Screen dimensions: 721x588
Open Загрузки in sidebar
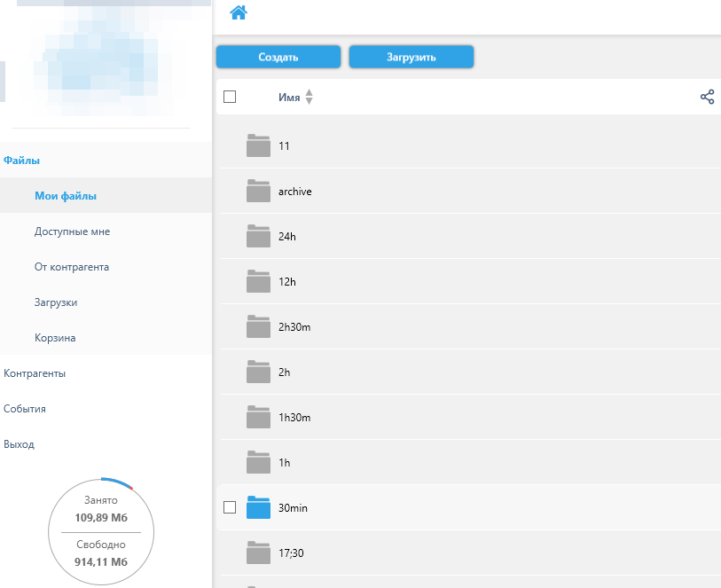point(56,302)
